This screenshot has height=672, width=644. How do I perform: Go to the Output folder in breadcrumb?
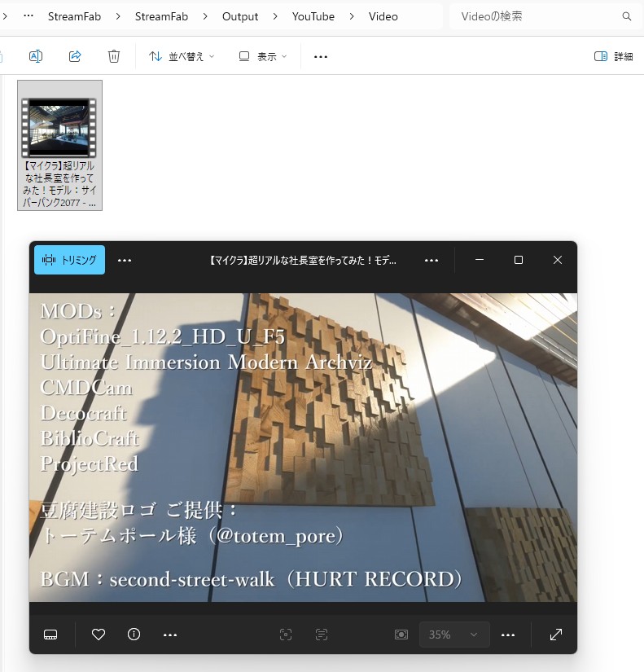pyautogui.click(x=240, y=16)
